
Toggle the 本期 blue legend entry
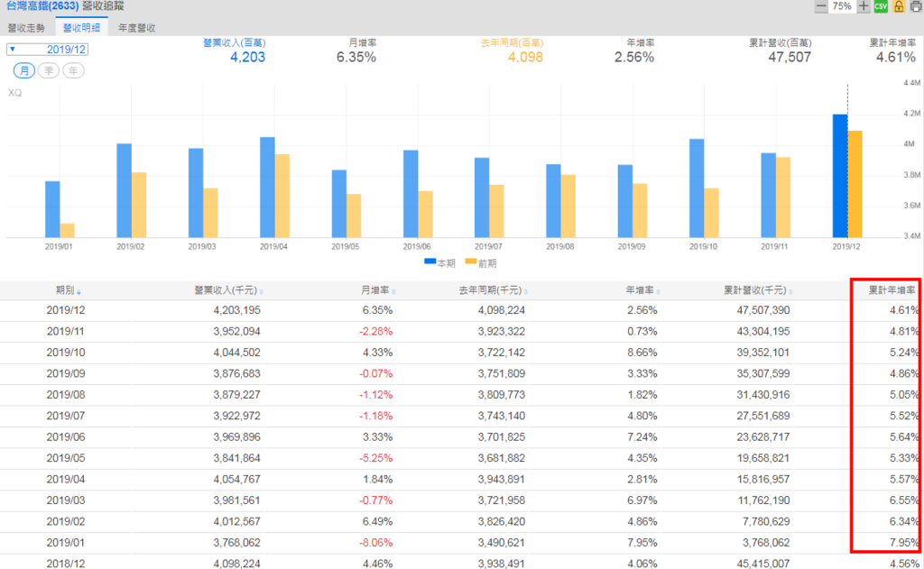[x=439, y=263]
